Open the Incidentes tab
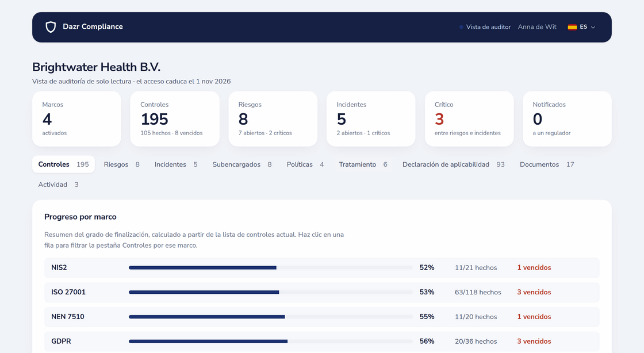 pos(176,164)
